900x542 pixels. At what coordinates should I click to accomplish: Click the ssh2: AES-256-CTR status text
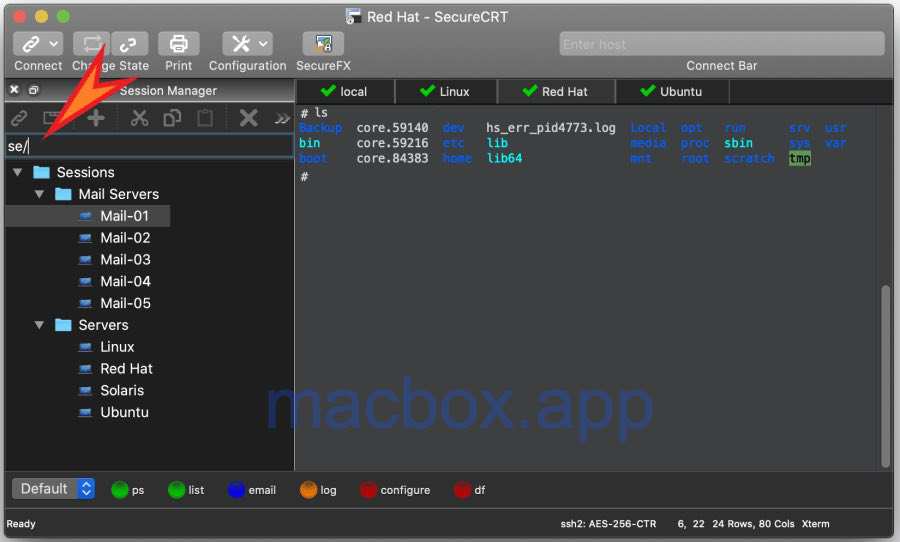608,524
